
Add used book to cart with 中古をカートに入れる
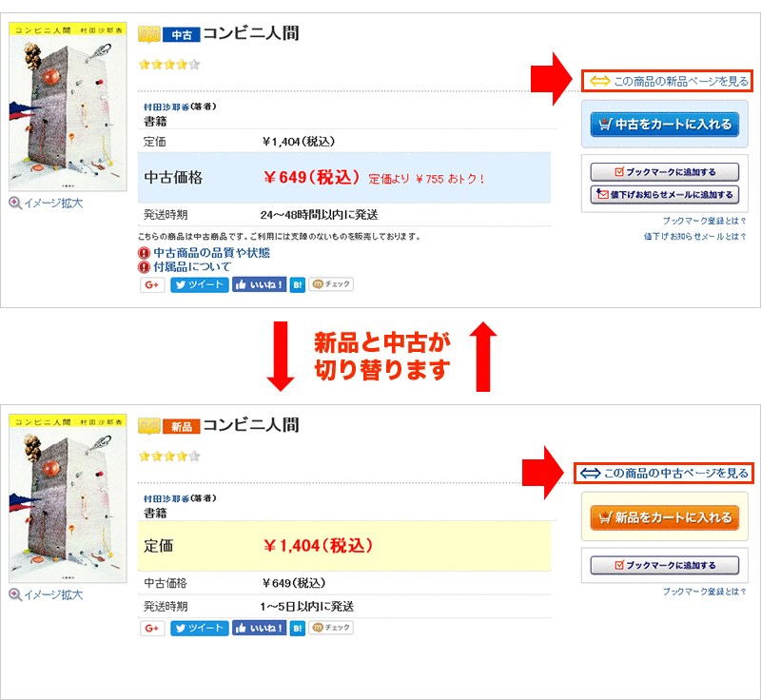pyautogui.click(x=664, y=125)
